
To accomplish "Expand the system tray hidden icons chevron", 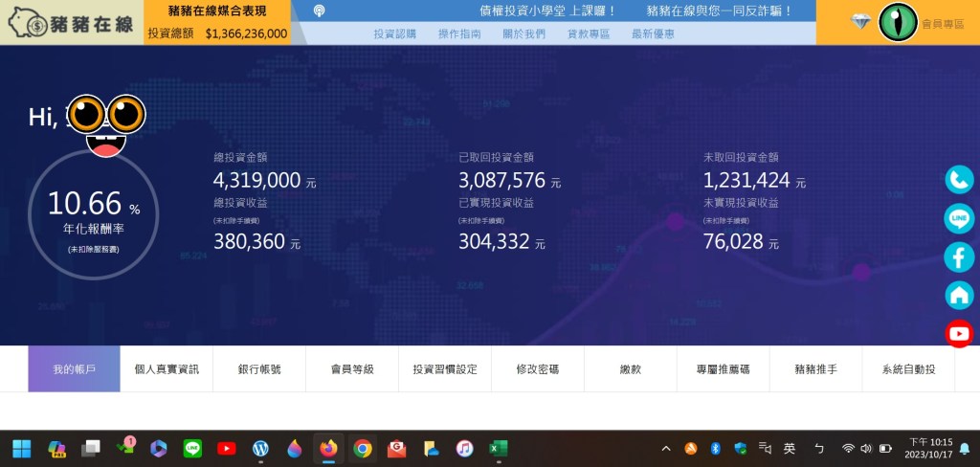I will pos(666,448).
